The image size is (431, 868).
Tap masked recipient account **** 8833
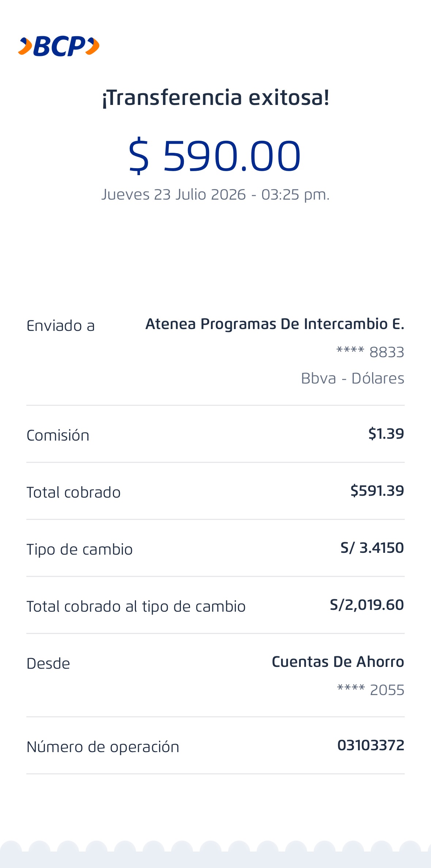pyautogui.click(x=370, y=352)
